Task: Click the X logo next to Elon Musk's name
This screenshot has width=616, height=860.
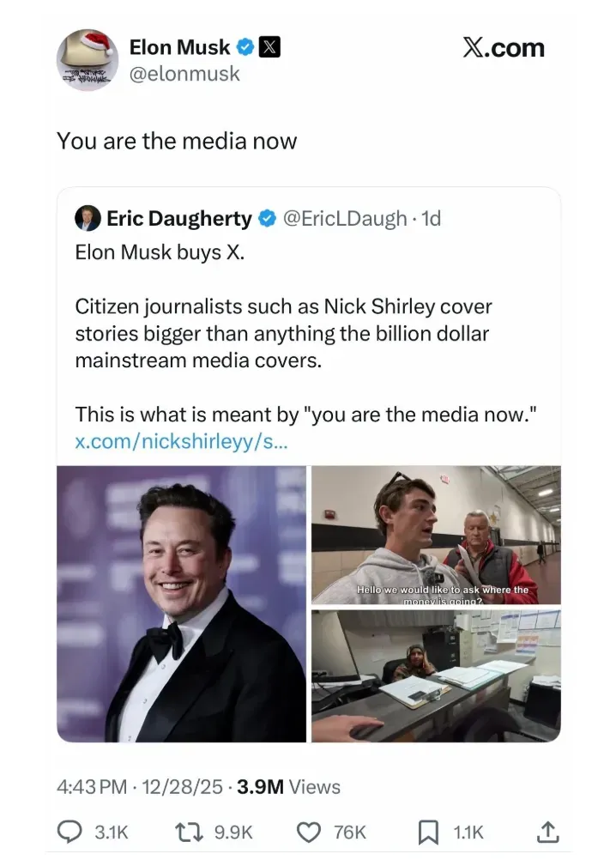Action: click(x=270, y=47)
